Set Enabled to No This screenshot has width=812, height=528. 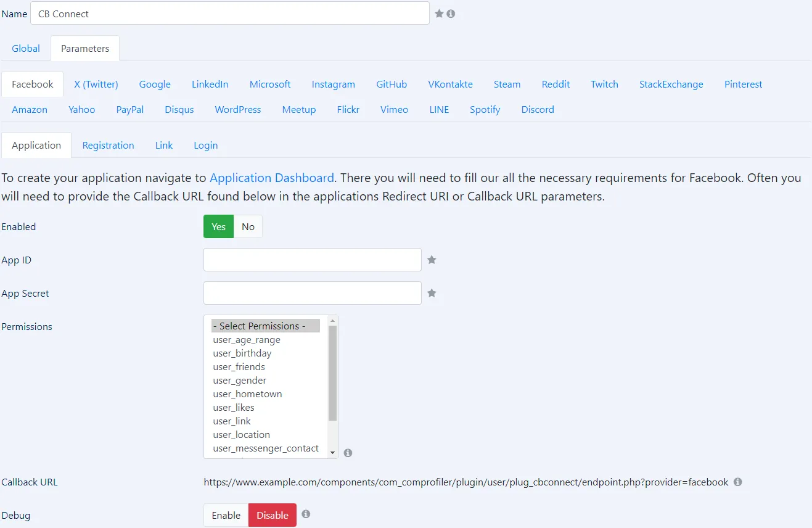pos(248,226)
